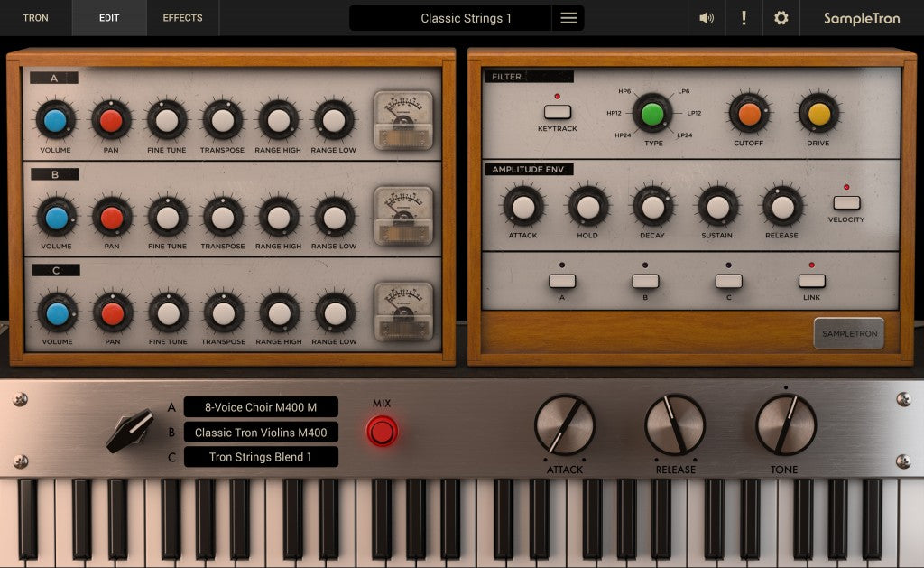This screenshot has width=924, height=568.
Task: Switch to the TRON tab
Action: tap(36, 18)
